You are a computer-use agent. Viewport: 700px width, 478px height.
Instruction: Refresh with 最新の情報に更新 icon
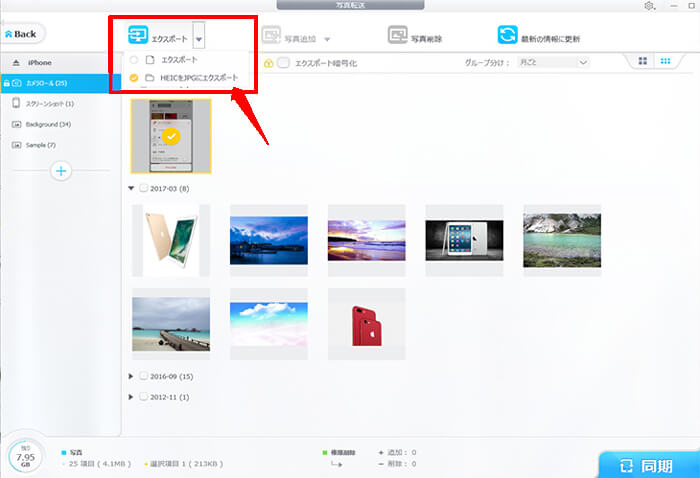click(507, 37)
